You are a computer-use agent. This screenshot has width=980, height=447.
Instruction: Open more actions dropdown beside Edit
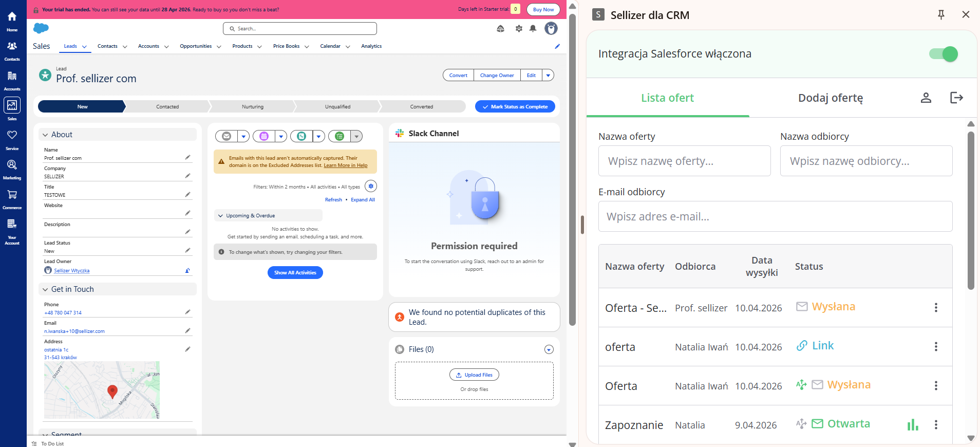pyautogui.click(x=548, y=76)
